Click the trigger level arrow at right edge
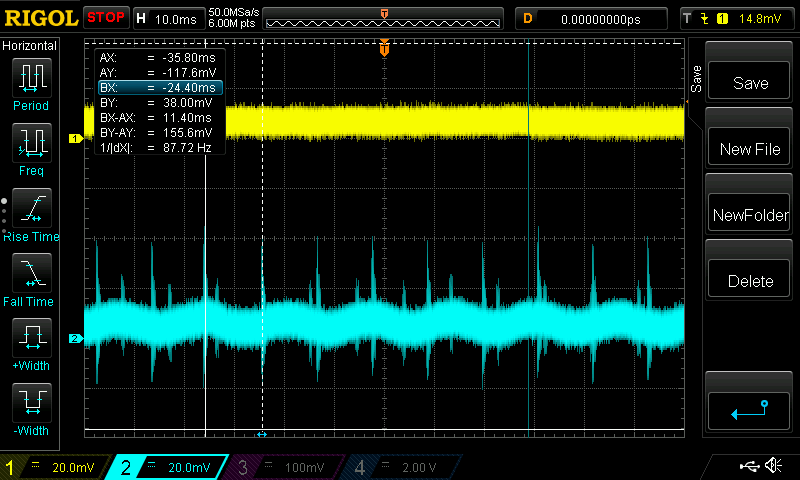 tap(687, 102)
